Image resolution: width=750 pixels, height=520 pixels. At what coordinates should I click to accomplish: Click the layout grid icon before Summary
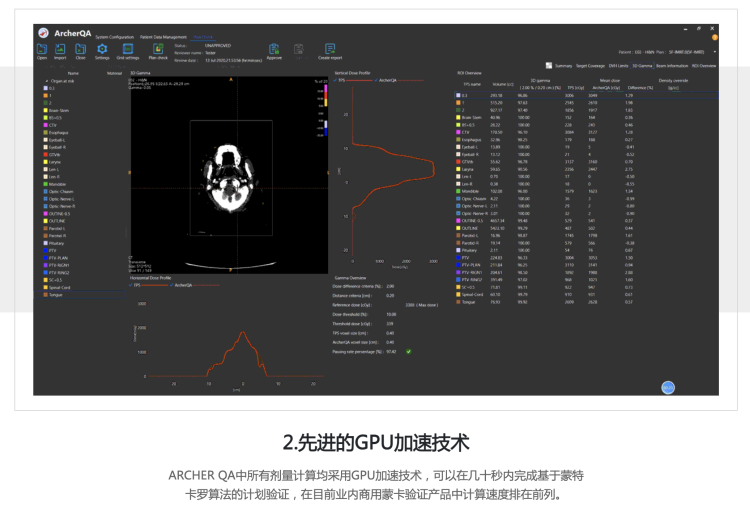click(549, 66)
